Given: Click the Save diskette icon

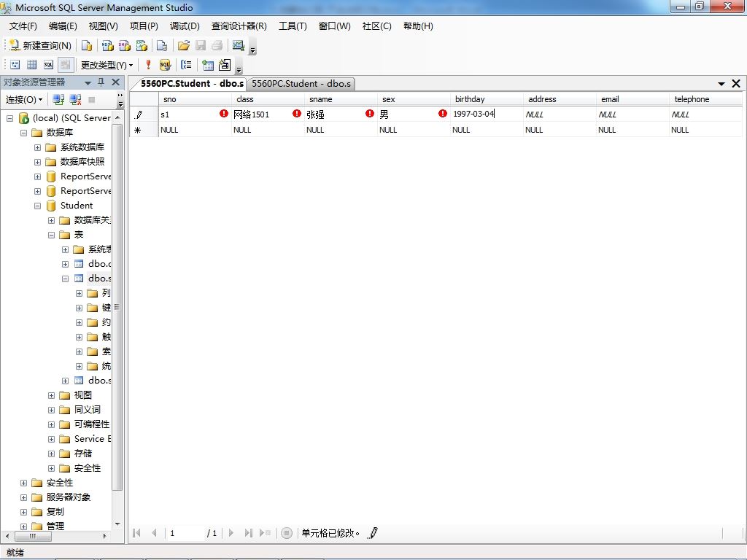Looking at the screenshot, I should pos(201,45).
